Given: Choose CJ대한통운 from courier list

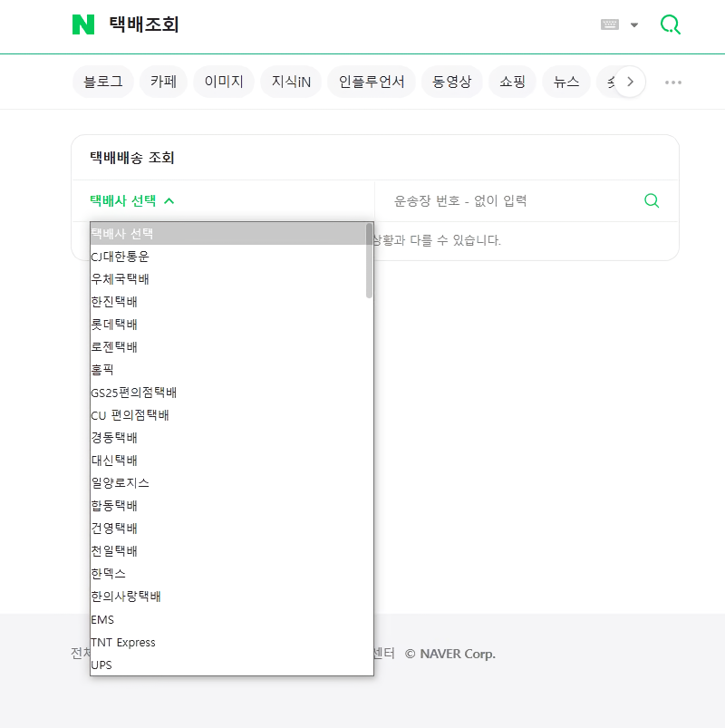Looking at the screenshot, I should 121,257.
